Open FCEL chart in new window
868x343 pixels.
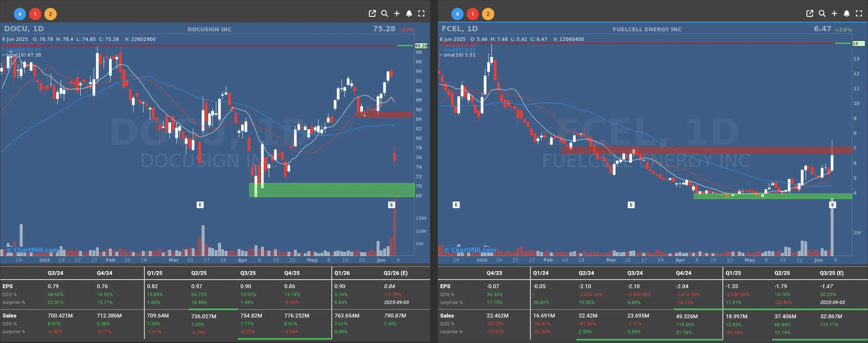pos(810,14)
